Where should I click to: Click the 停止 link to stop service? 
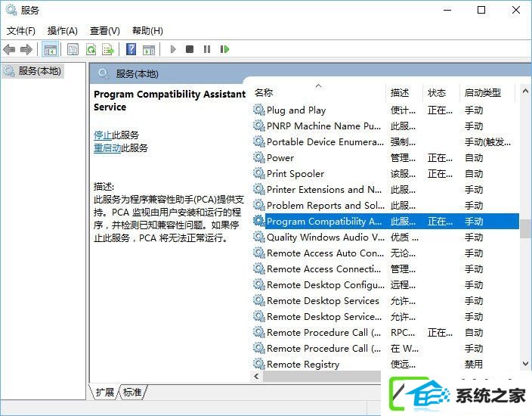103,135
